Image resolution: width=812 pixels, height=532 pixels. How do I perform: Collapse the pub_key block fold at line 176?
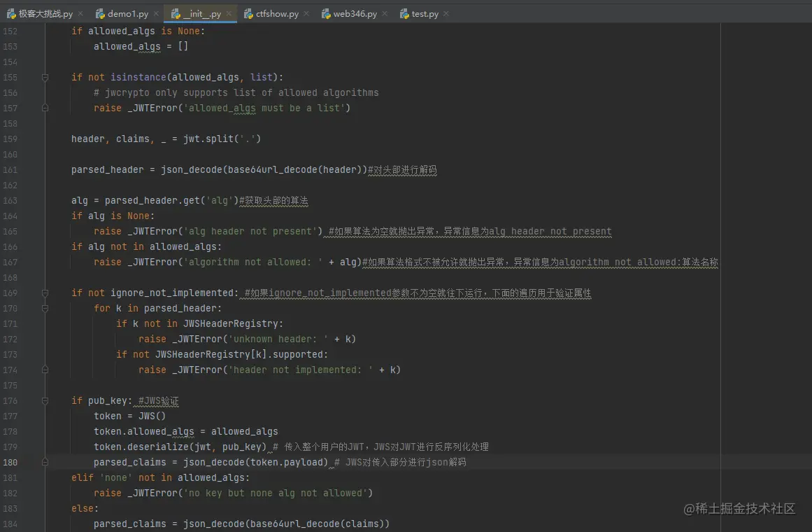point(45,401)
